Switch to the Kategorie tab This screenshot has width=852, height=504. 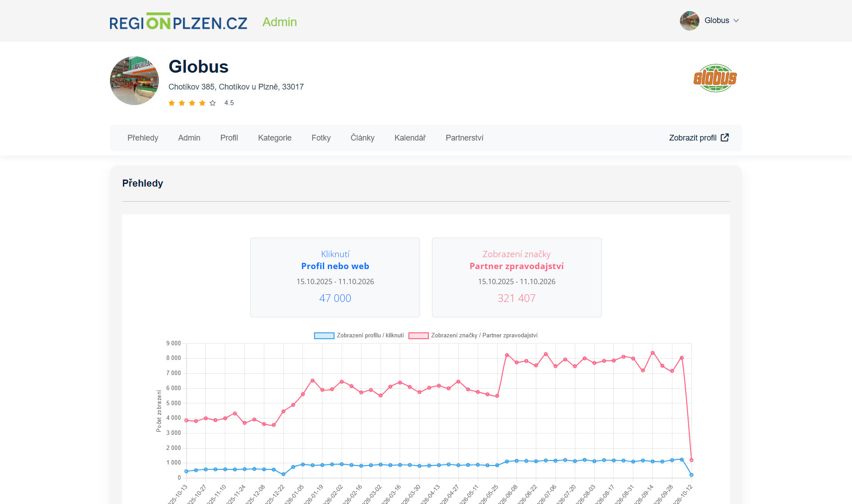tap(275, 138)
